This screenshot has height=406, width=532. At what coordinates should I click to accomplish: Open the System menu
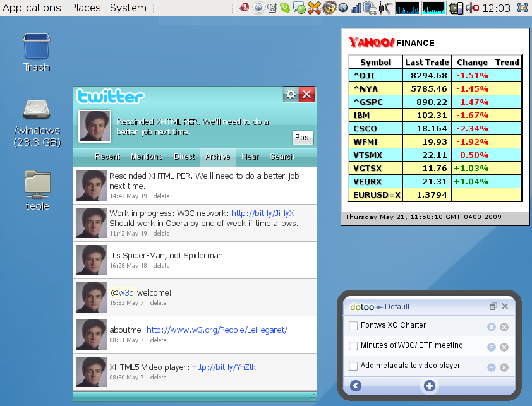pos(128,8)
